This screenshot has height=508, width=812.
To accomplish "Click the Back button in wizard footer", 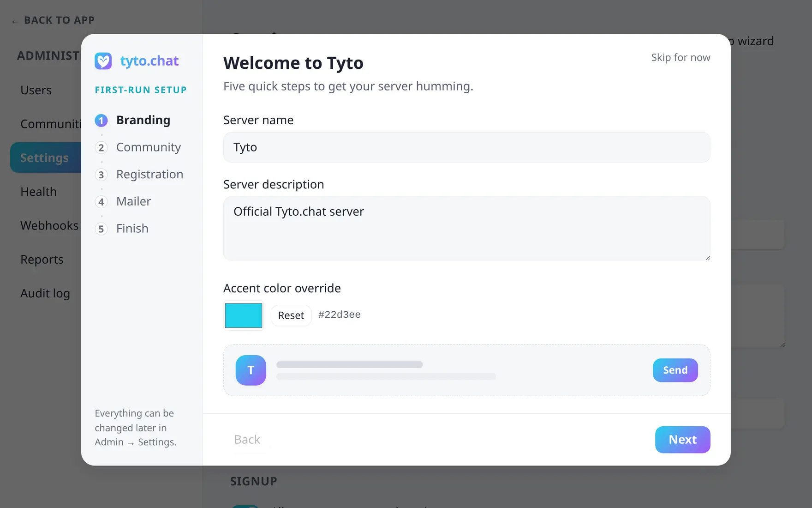I will (247, 440).
